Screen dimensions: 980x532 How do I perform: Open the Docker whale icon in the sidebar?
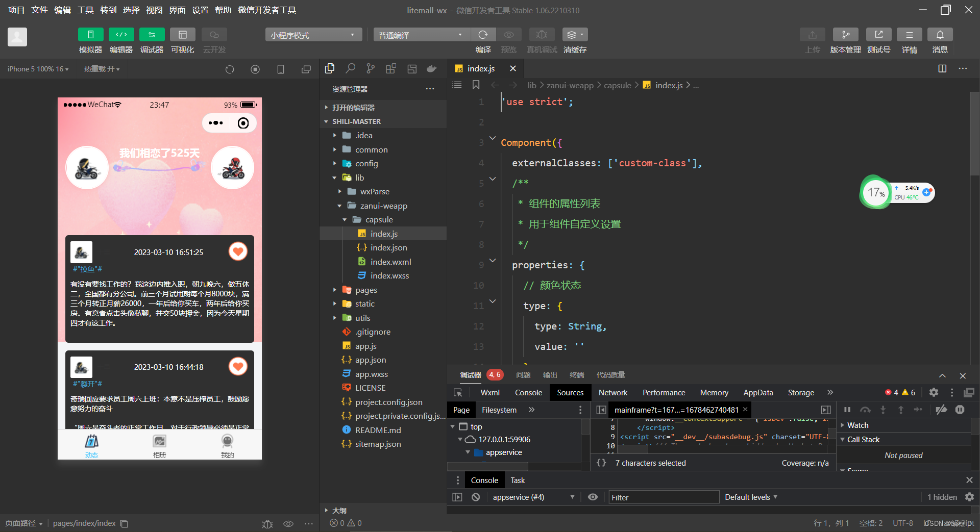tap(432, 68)
